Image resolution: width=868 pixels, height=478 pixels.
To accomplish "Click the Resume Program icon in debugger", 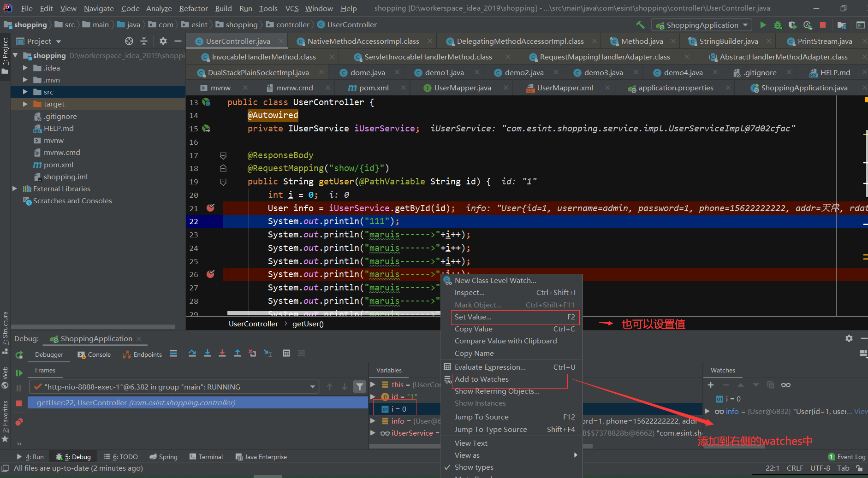I will point(19,373).
